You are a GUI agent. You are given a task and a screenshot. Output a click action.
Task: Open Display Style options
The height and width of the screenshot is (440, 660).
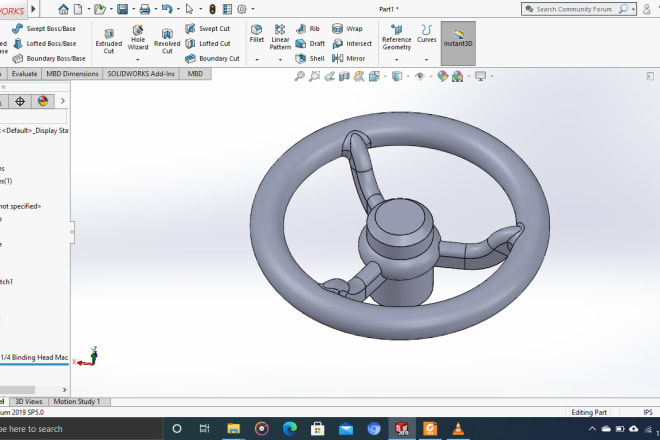pos(397,76)
